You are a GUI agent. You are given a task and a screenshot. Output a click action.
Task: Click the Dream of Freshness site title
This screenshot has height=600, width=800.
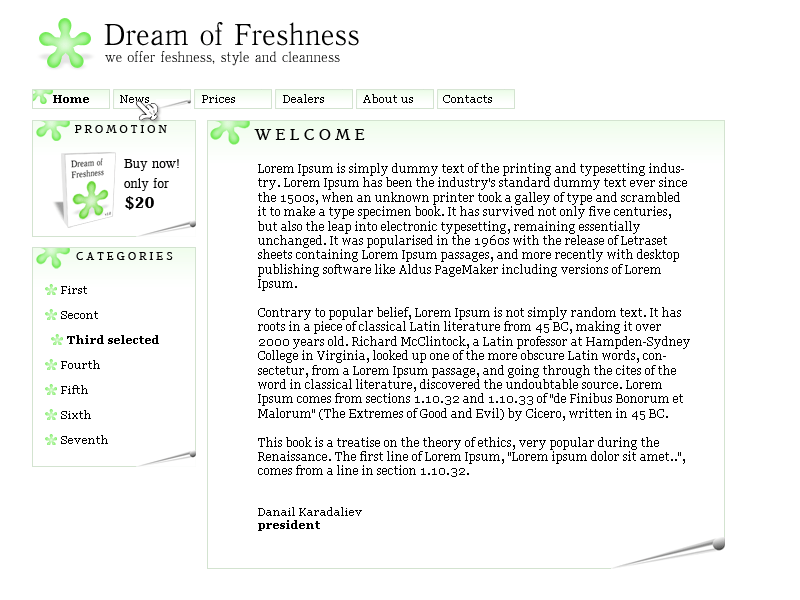pyautogui.click(x=231, y=36)
